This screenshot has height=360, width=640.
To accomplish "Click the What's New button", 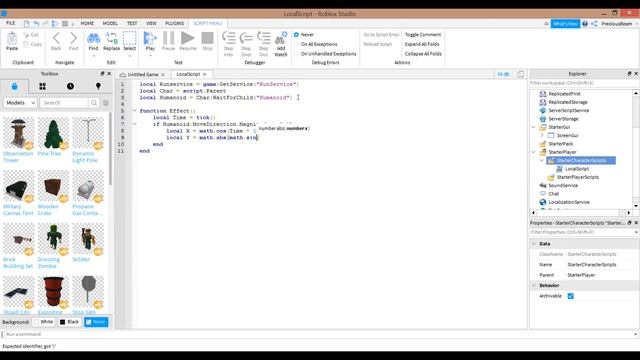I will 565,24.
